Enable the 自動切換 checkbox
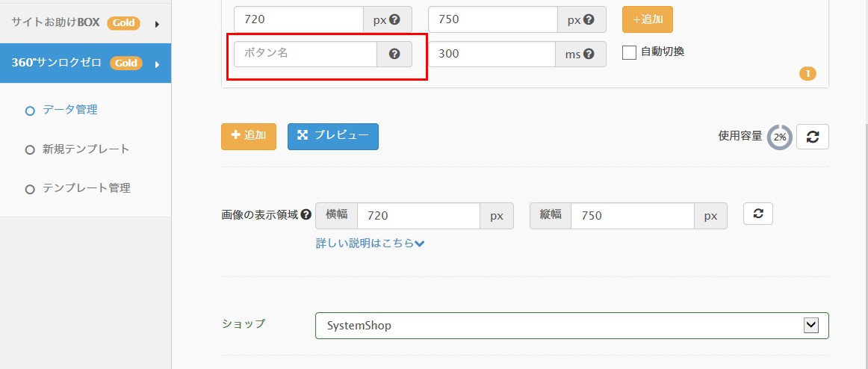 [629, 52]
